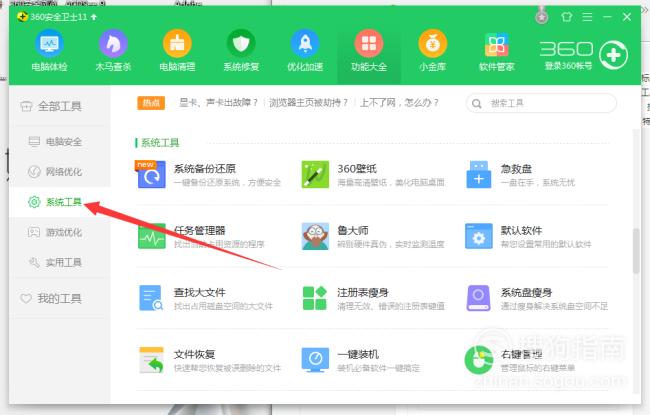Click the 查找大文件 title text
650x415 pixels.
coord(200,292)
